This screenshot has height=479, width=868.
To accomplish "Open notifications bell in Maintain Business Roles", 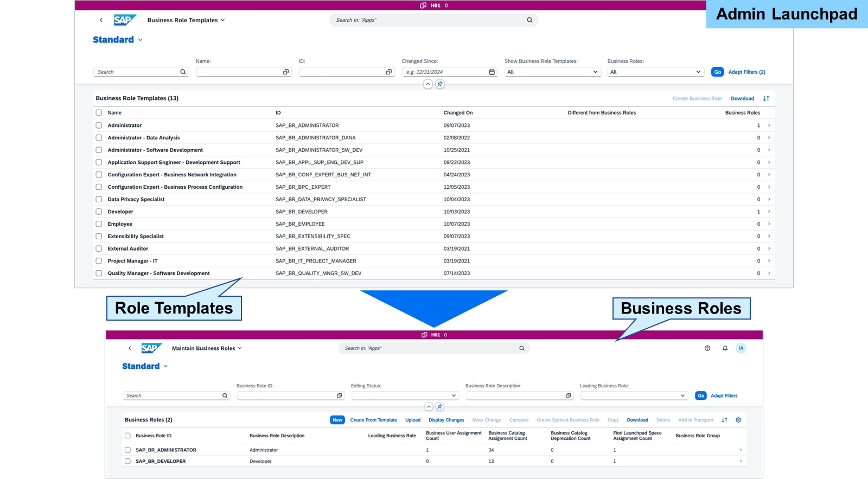I will point(725,348).
